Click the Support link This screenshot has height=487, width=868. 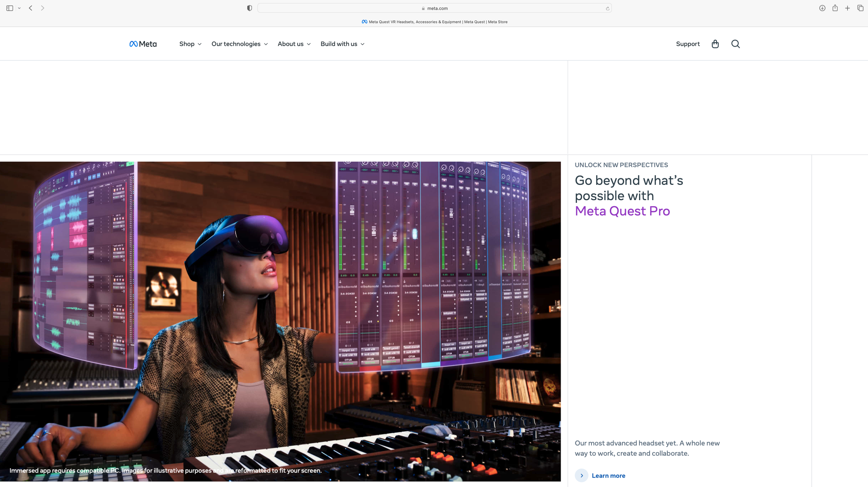coord(687,44)
